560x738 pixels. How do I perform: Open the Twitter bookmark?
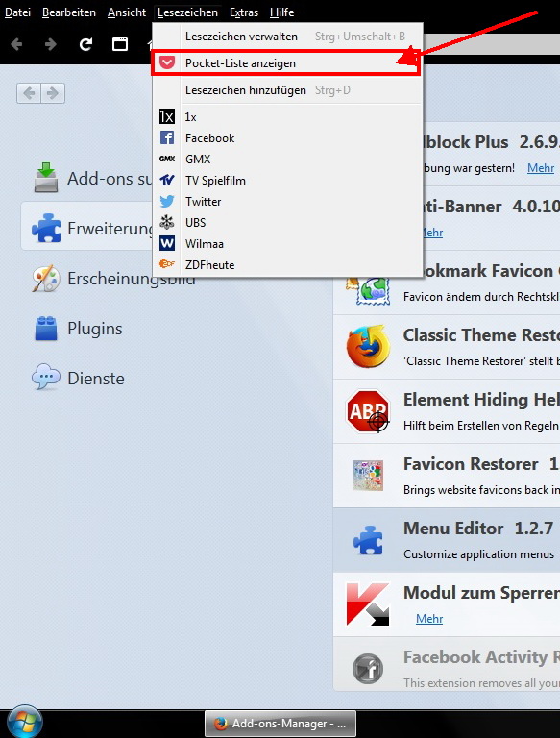pos(287,202)
